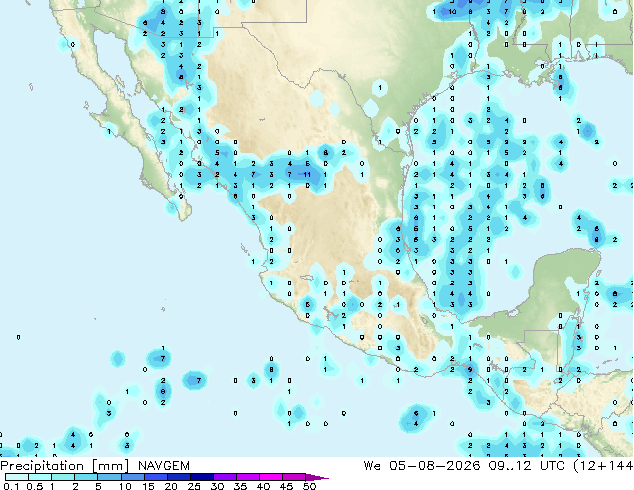The image size is (634, 490).
Task: Click the legend label '20'
Action: 171,486
